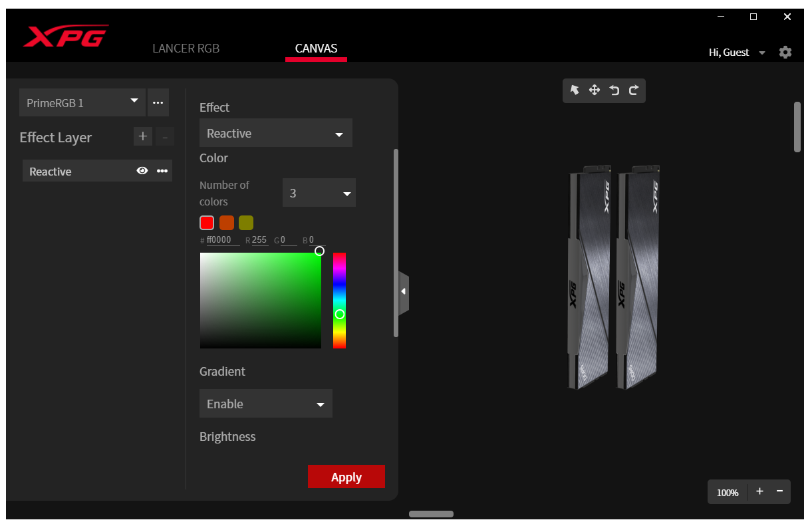The image size is (812, 526).
Task: Click the Gradient label
Action: pos(222,371)
